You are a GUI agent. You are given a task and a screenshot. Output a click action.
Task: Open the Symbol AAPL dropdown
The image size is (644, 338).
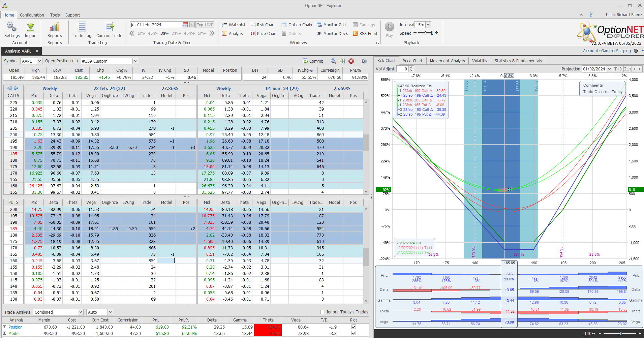[x=39, y=61]
